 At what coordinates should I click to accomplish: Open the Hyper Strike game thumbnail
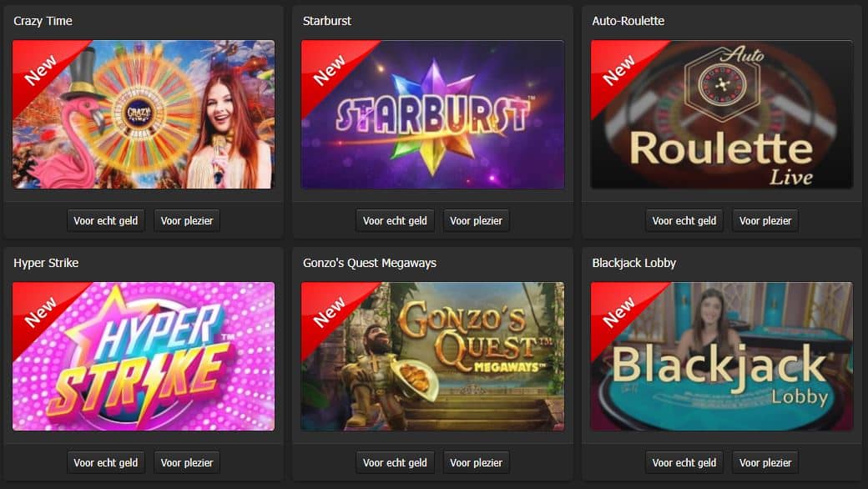pos(144,356)
